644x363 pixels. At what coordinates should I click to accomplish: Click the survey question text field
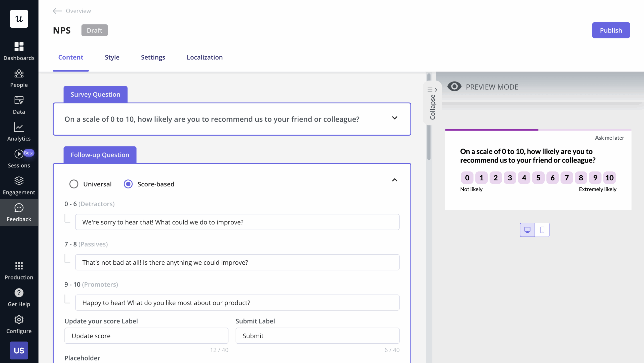click(232, 119)
